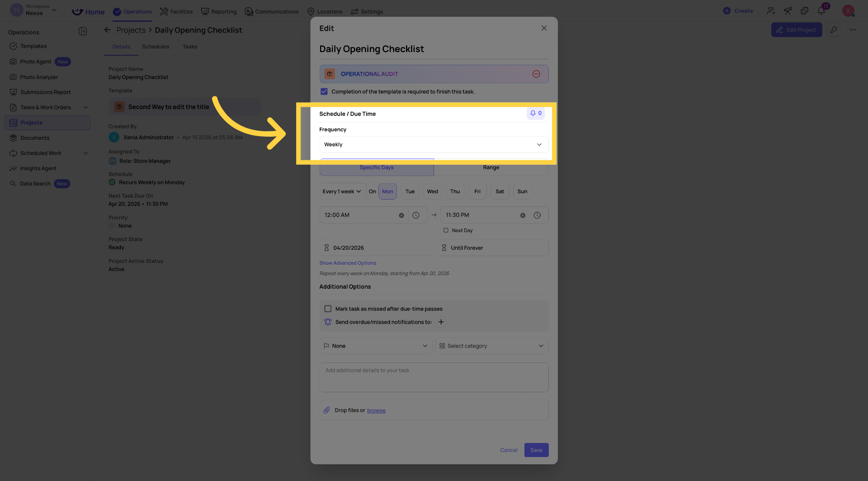The width and height of the screenshot is (868, 481).
Task: Check Mark task as missed after due-time
Action: (x=328, y=309)
